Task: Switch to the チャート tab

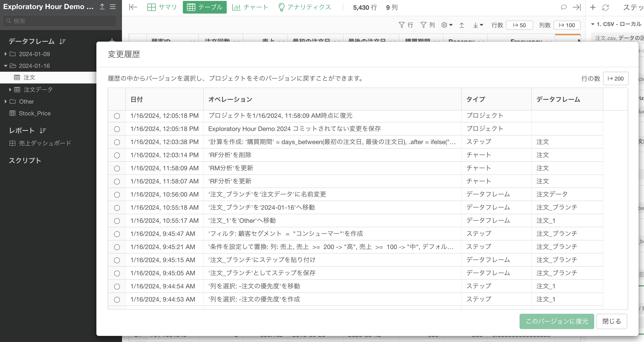Action: [250, 7]
